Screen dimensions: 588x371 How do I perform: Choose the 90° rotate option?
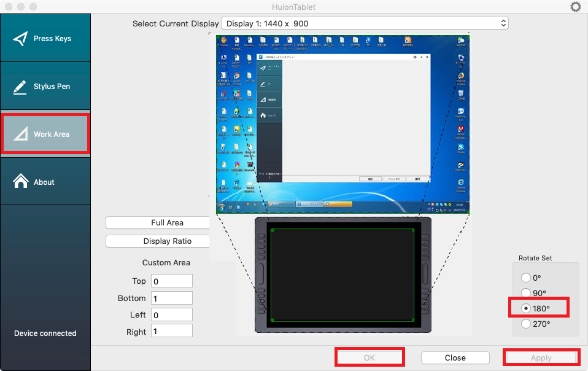[526, 292]
